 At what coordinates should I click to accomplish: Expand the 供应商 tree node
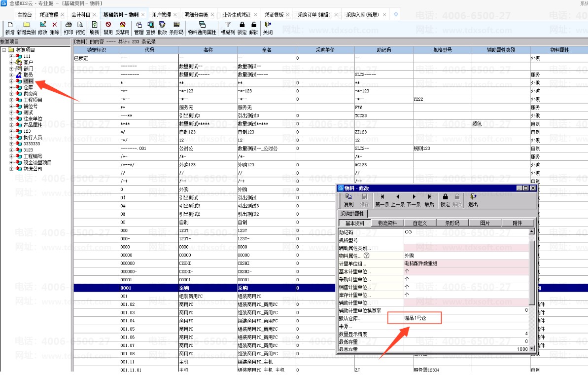[12, 93]
